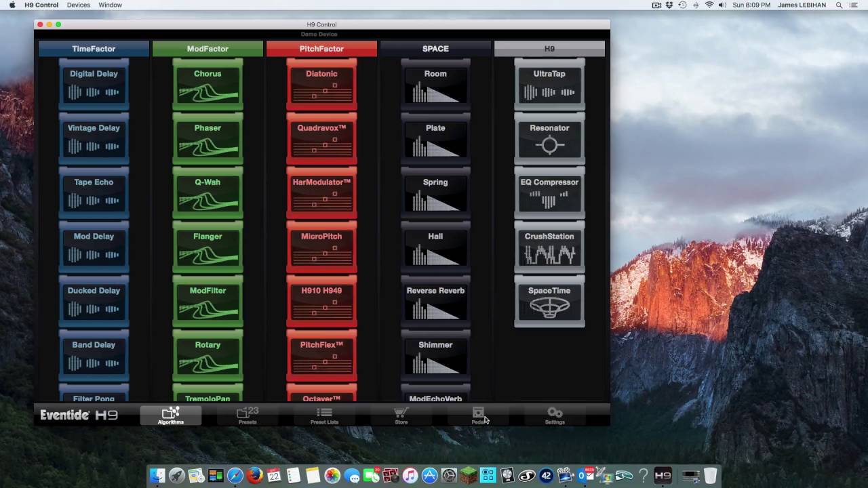Open the Trash in the Dock
868x488 pixels.
click(710, 476)
